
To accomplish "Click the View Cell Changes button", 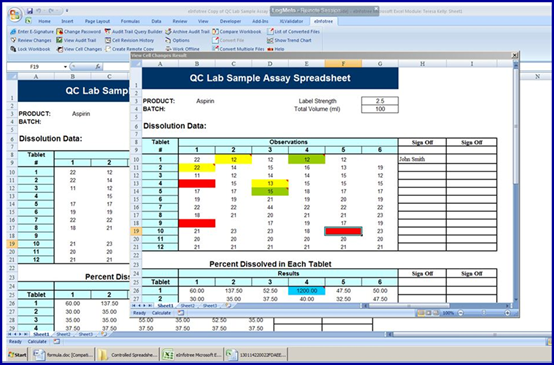I will point(79,49).
